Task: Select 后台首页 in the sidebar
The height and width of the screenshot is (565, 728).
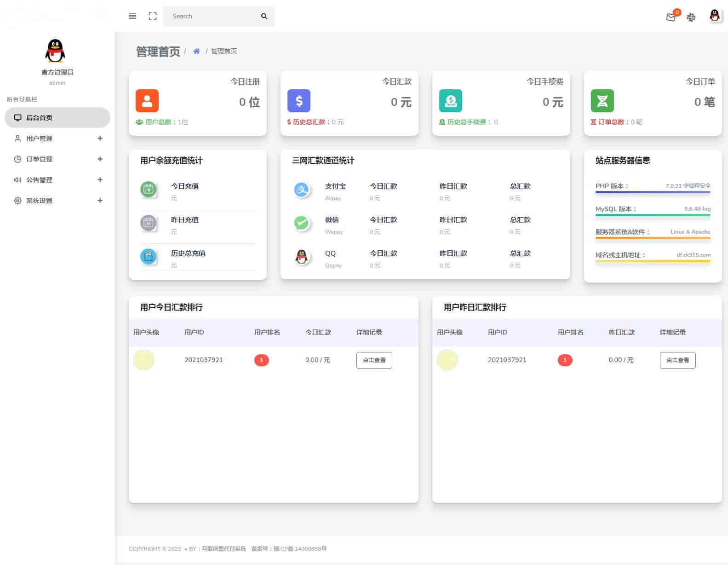Action: 40,118
